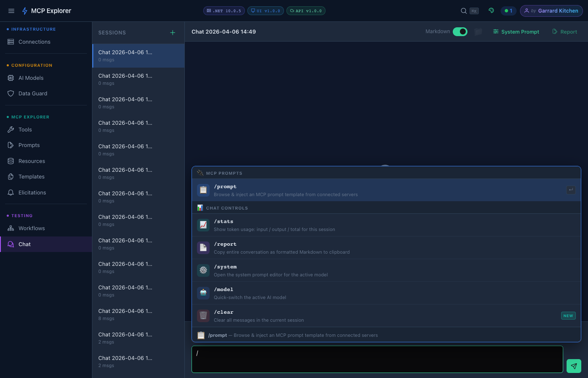Select the Resources icon in the sidebar

(x=11, y=161)
